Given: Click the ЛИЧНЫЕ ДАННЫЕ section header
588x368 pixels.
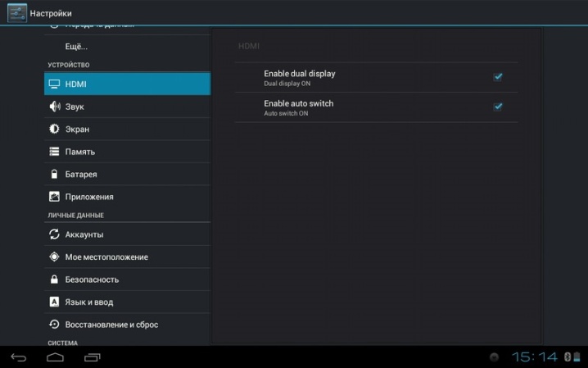Looking at the screenshot, I should coord(75,216).
